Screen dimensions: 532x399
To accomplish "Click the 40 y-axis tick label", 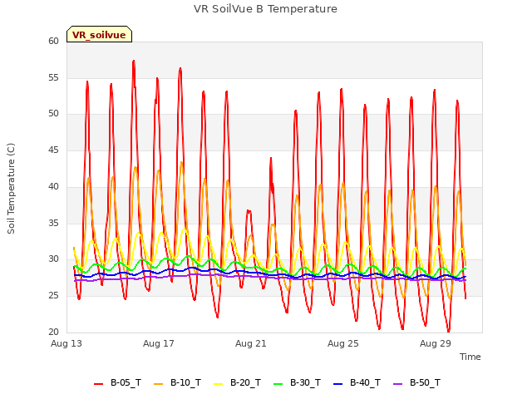I will click(53, 186).
